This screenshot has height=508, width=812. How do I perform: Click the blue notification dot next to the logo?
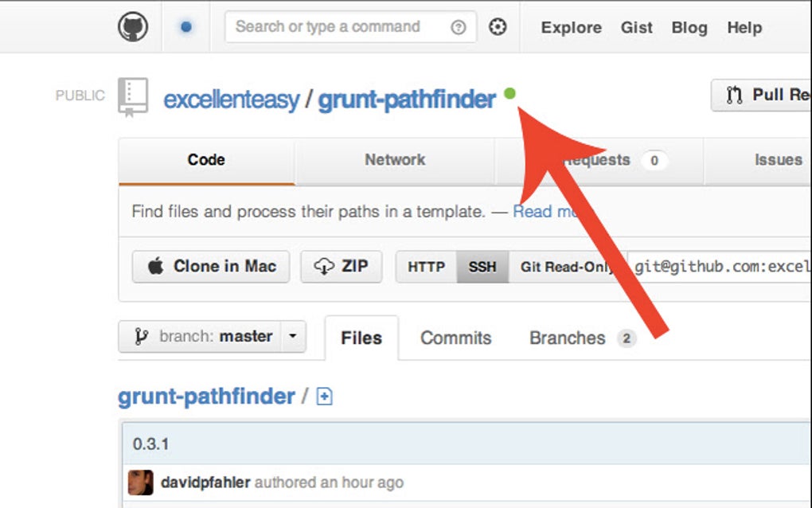[x=185, y=26]
